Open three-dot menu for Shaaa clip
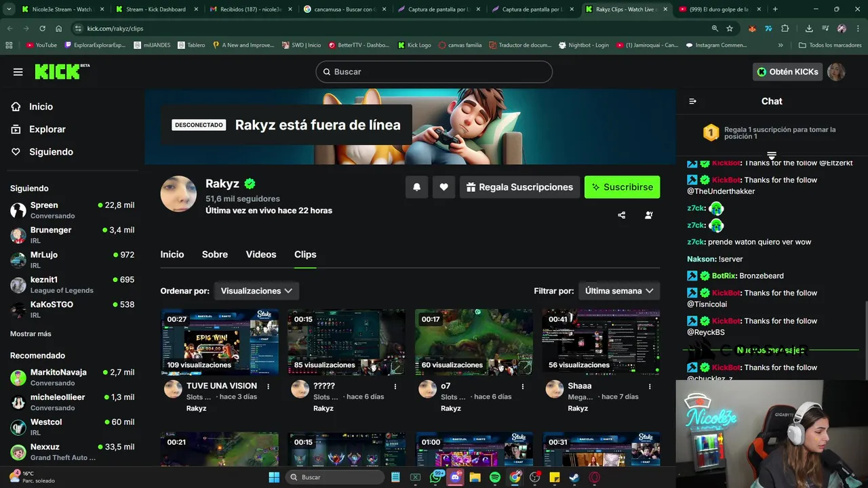The width and height of the screenshot is (868, 488). (650, 386)
